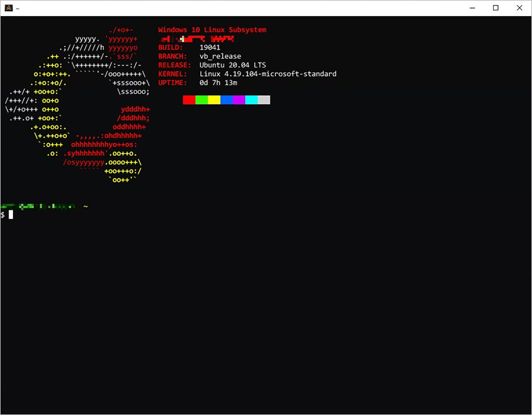Click the KERNEL label

[x=173, y=74]
